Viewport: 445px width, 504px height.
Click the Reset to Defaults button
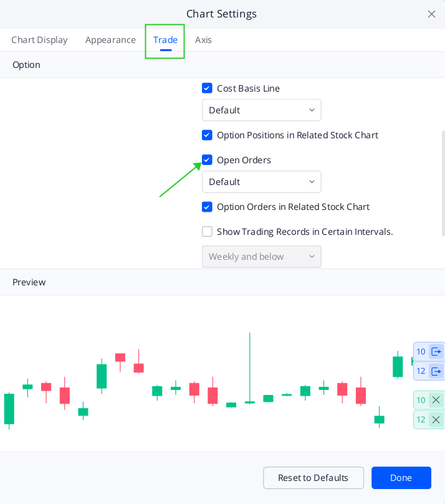(313, 478)
